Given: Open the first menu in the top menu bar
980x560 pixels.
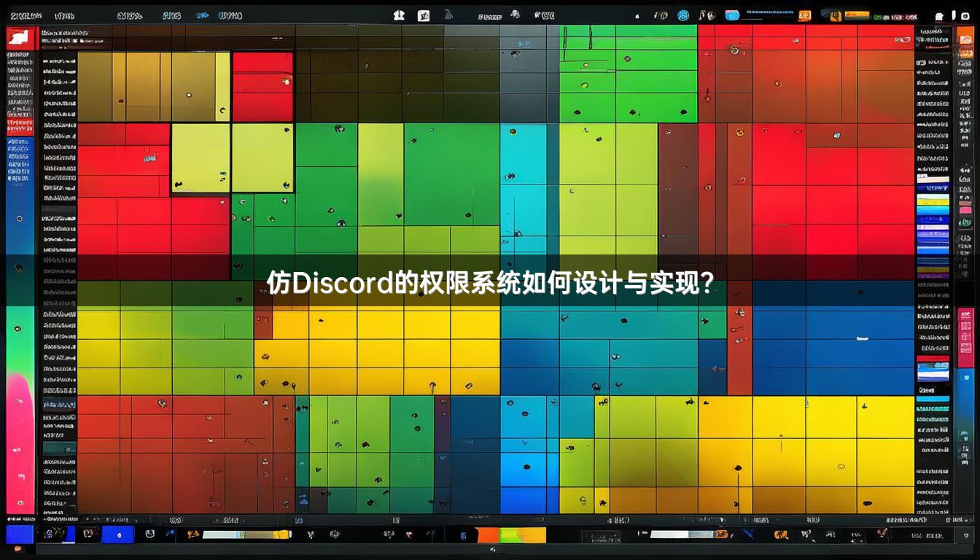Looking at the screenshot, I should tap(26, 15).
